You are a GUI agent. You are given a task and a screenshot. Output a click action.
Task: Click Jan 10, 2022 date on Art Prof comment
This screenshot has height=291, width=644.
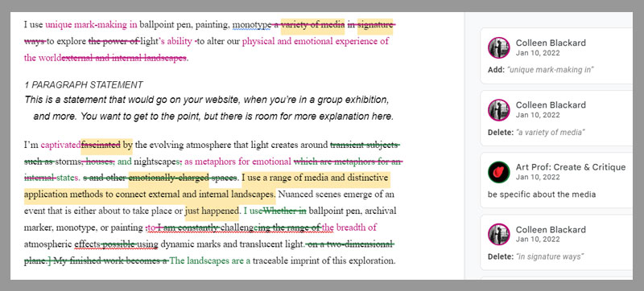(x=538, y=178)
